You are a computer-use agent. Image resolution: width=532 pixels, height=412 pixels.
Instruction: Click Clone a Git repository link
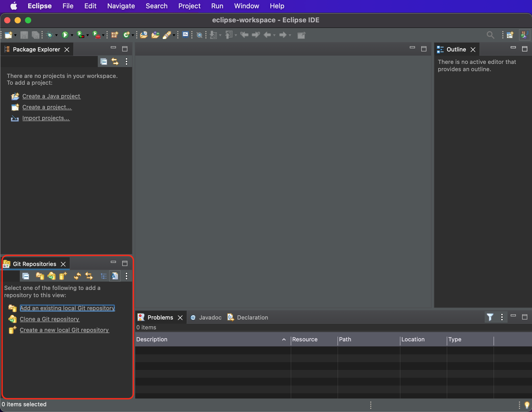(x=49, y=319)
